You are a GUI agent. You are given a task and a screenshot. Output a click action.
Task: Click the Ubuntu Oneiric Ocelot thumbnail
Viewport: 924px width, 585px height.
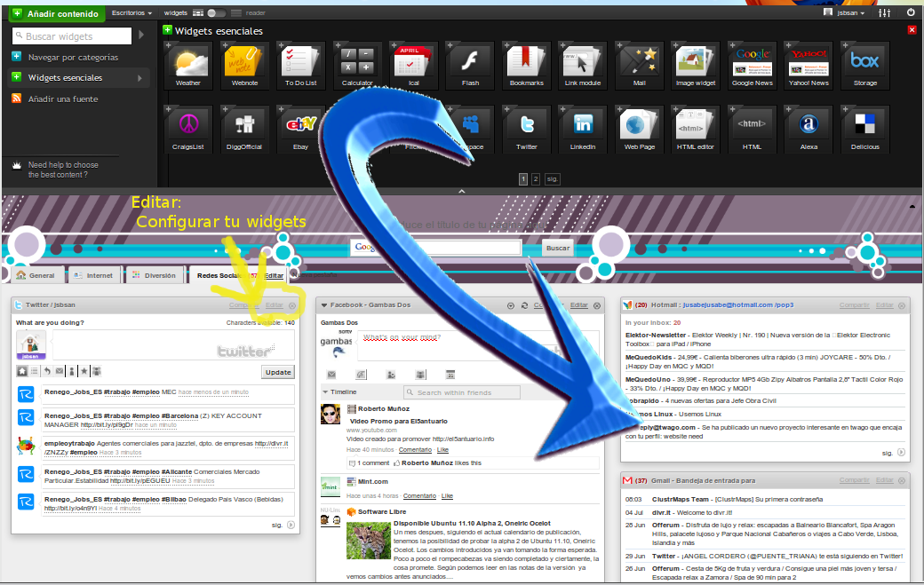point(369,541)
